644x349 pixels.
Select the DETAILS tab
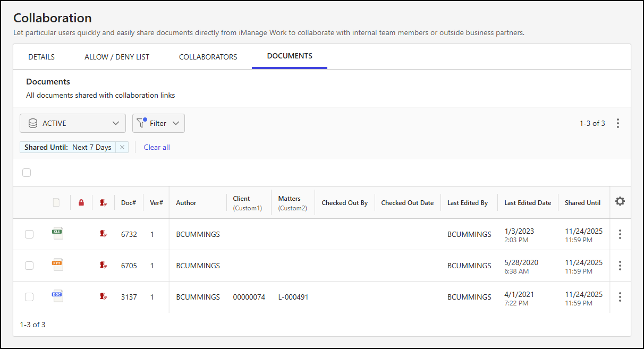[x=41, y=56]
